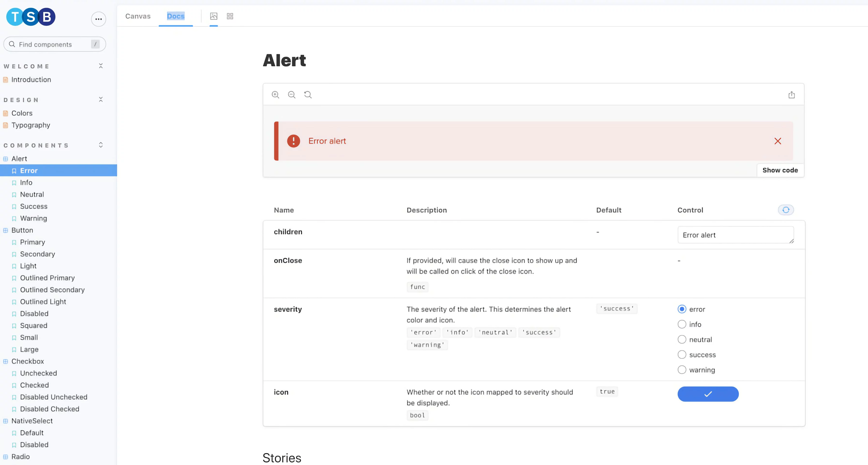Open the sidebar ellipsis menu
The image size is (868, 465).
coord(98,19)
